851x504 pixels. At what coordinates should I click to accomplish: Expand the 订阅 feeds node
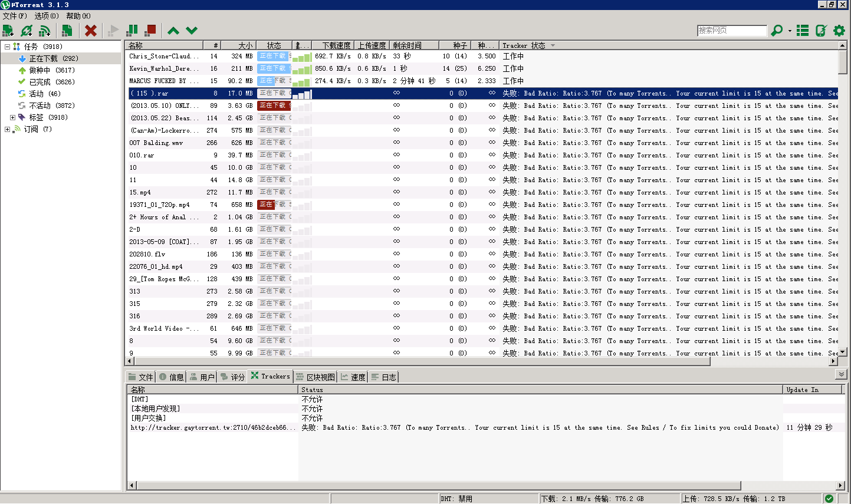click(7, 129)
